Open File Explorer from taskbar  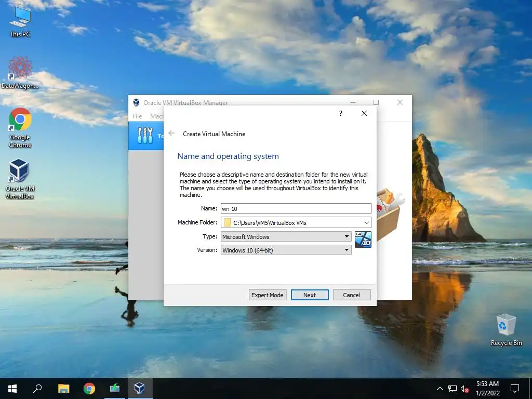[63, 389]
